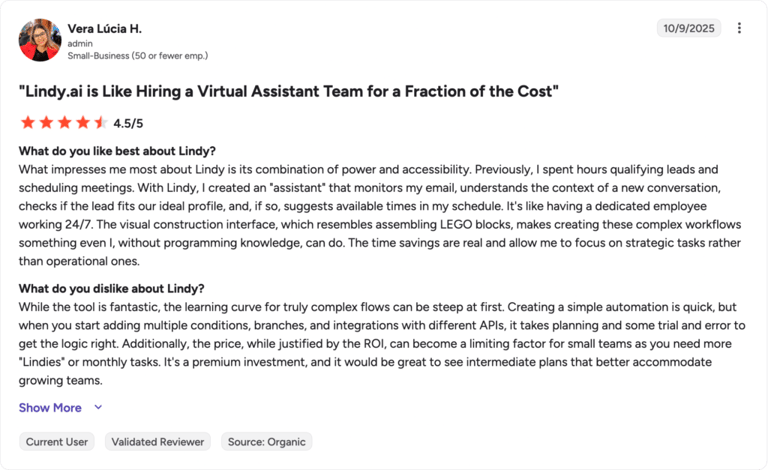The image size is (768, 470).
Task: Click the 'What do you dislike about Lindy?' heading
Action: click(112, 288)
